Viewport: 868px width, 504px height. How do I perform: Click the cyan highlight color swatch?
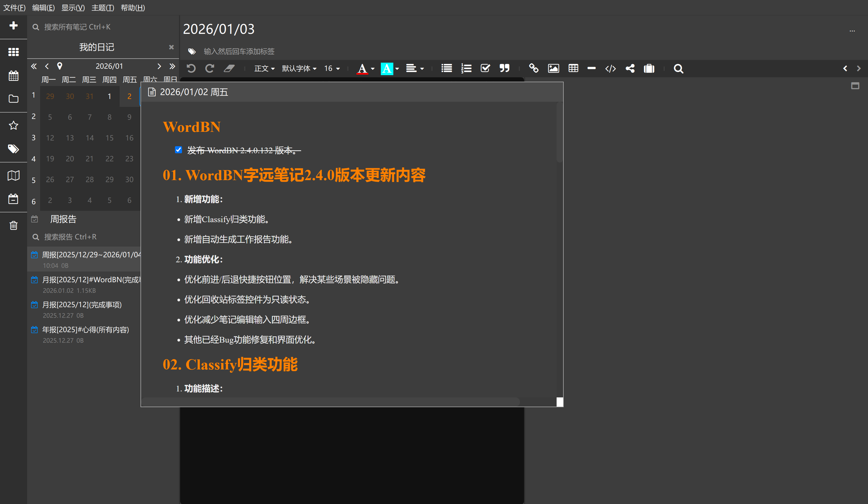point(387,69)
